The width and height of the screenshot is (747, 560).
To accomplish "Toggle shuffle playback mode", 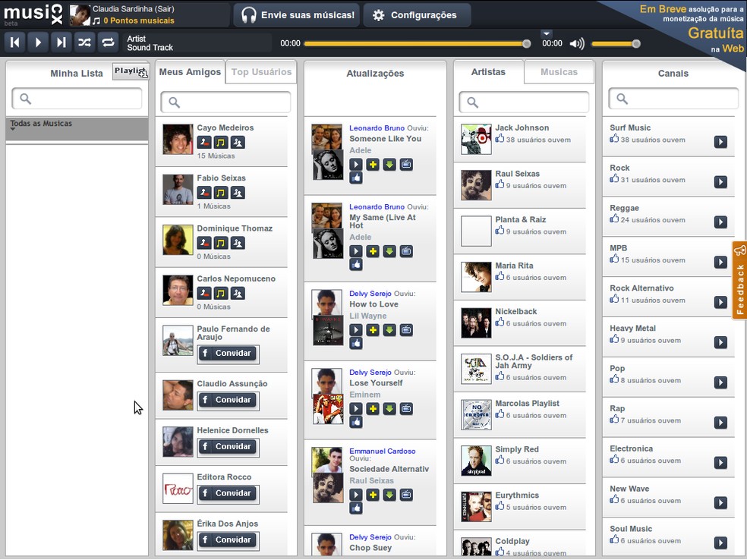I will click(x=85, y=42).
